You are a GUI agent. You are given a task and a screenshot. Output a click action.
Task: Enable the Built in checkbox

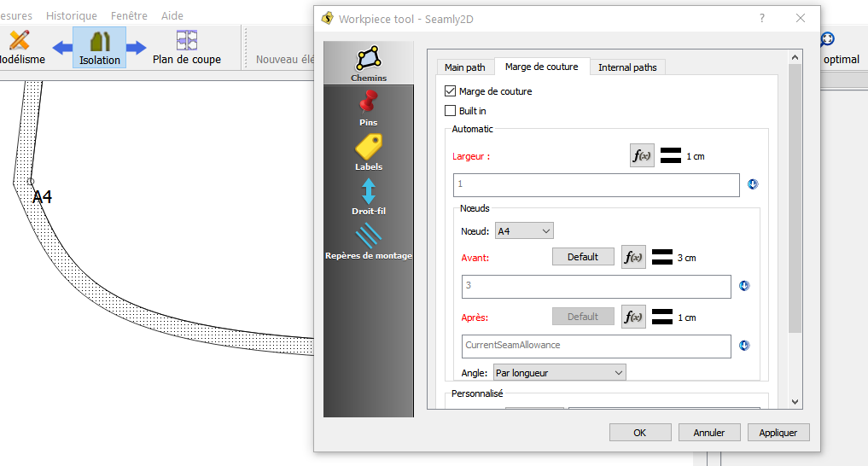click(451, 111)
